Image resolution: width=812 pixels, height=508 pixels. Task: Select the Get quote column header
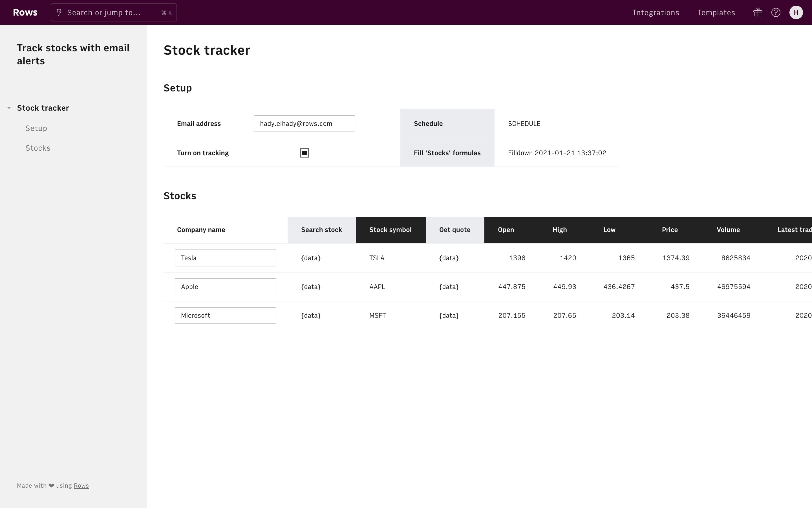pos(455,230)
